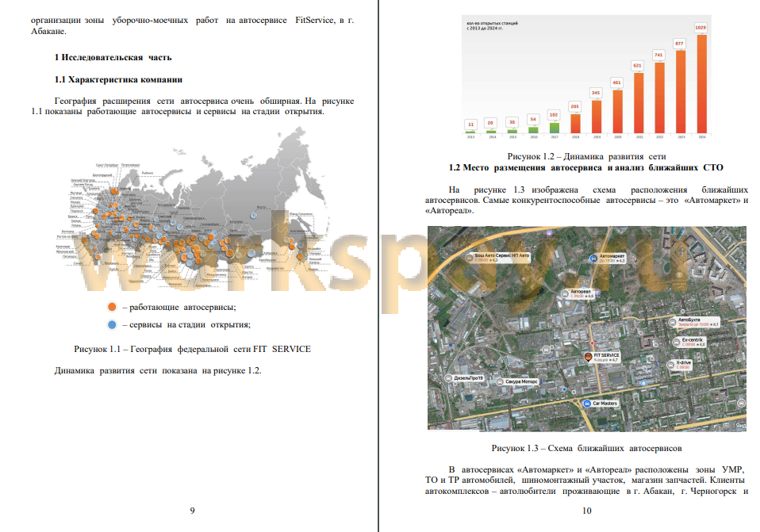This screenshot has width=760, height=532.
Task: Click the 54 value label on the chart
Action: click(533, 119)
